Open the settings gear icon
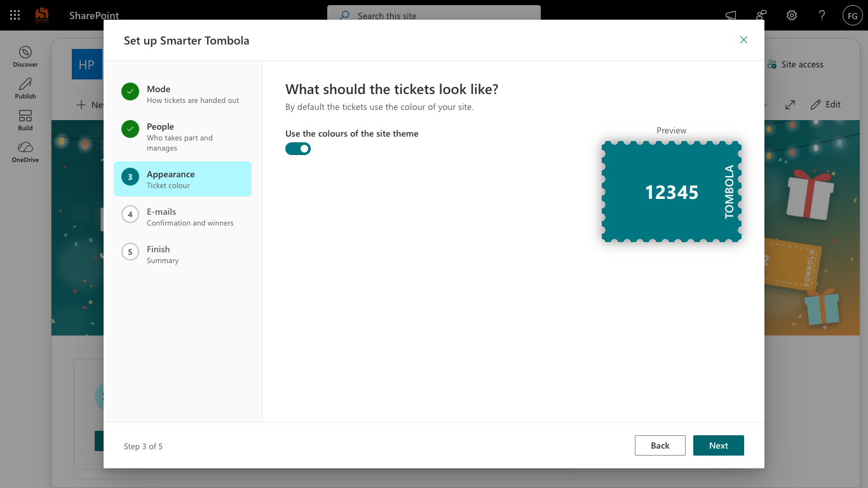 coord(792,15)
